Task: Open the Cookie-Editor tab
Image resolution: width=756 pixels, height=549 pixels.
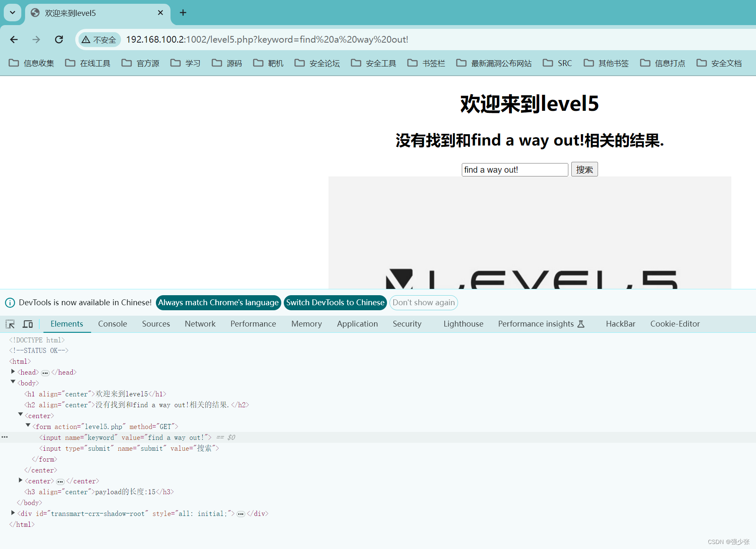Action: 675,324
